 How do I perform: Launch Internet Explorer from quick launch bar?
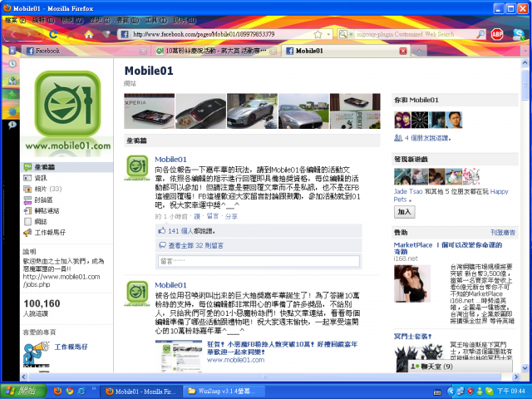pyautogui.click(x=81, y=391)
